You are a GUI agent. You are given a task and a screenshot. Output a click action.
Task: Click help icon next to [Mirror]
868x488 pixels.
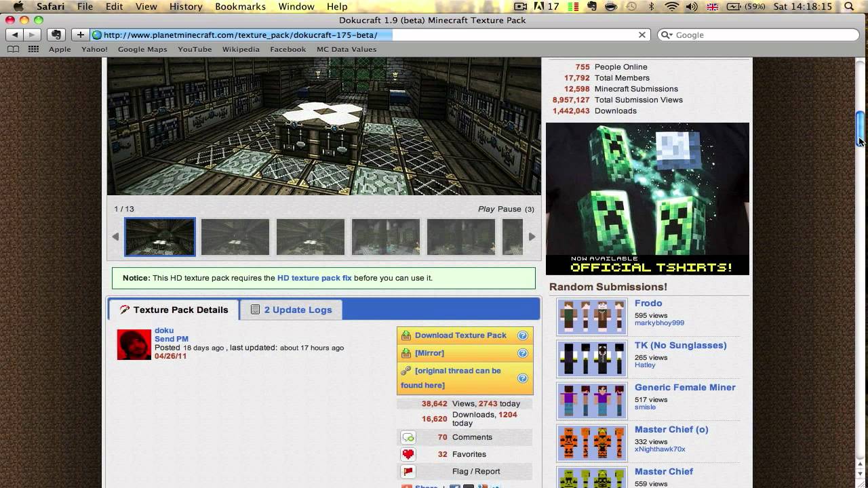tap(522, 353)
